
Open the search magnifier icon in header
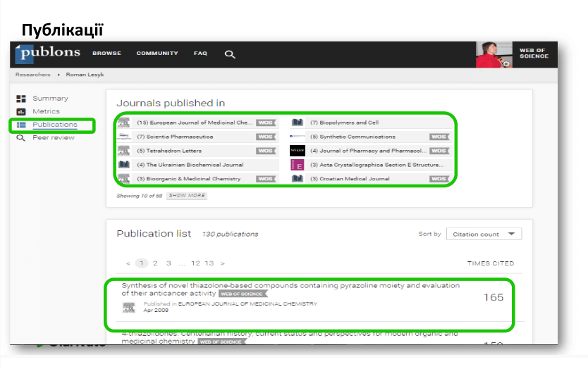tap(229, 54)
